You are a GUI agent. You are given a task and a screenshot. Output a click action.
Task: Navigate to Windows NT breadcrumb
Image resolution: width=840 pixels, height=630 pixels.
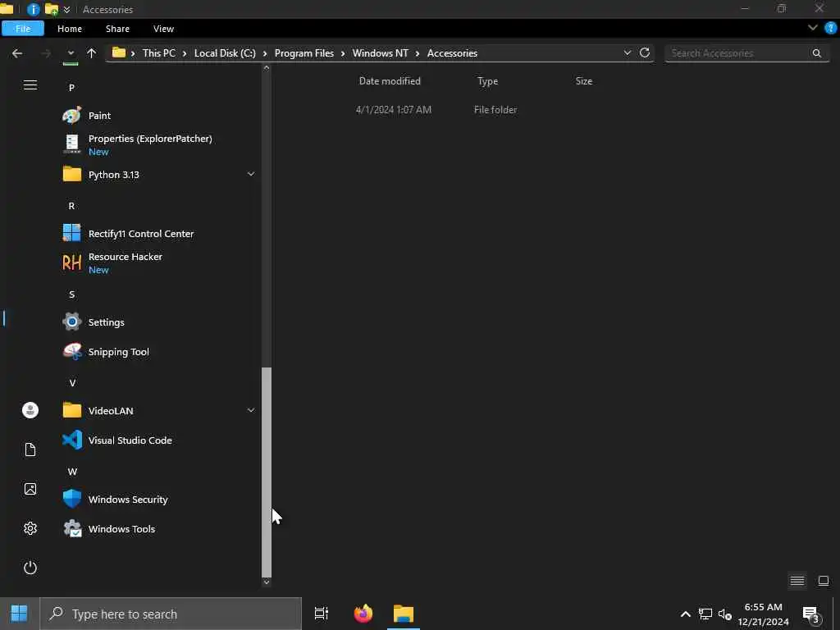click(x=381, y=53)
